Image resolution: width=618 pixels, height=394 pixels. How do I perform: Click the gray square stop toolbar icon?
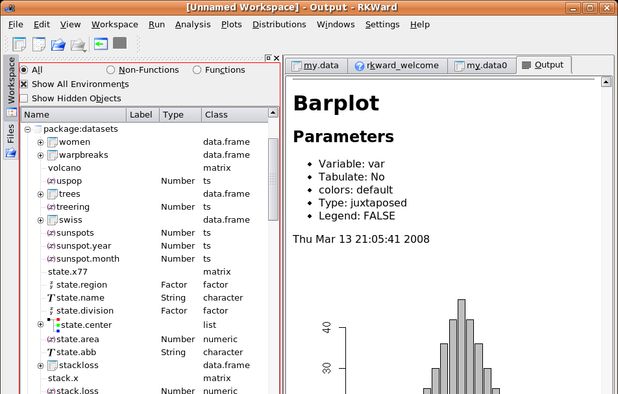120,43
